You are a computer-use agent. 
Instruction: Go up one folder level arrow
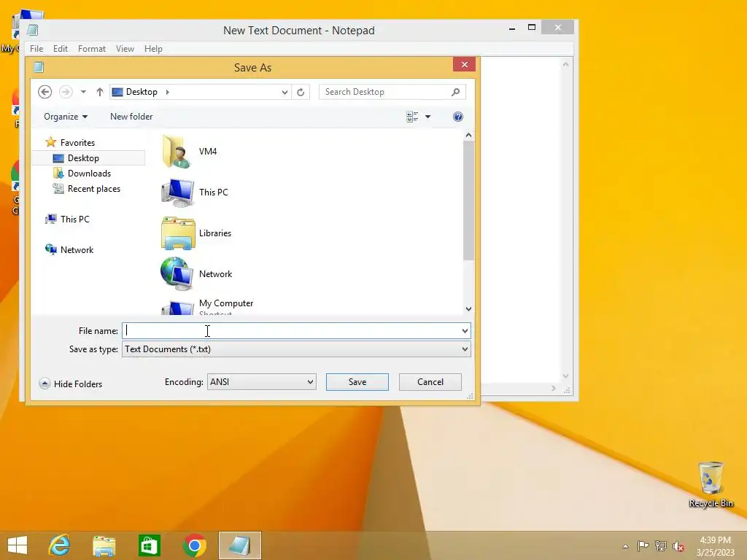[99, 92]
